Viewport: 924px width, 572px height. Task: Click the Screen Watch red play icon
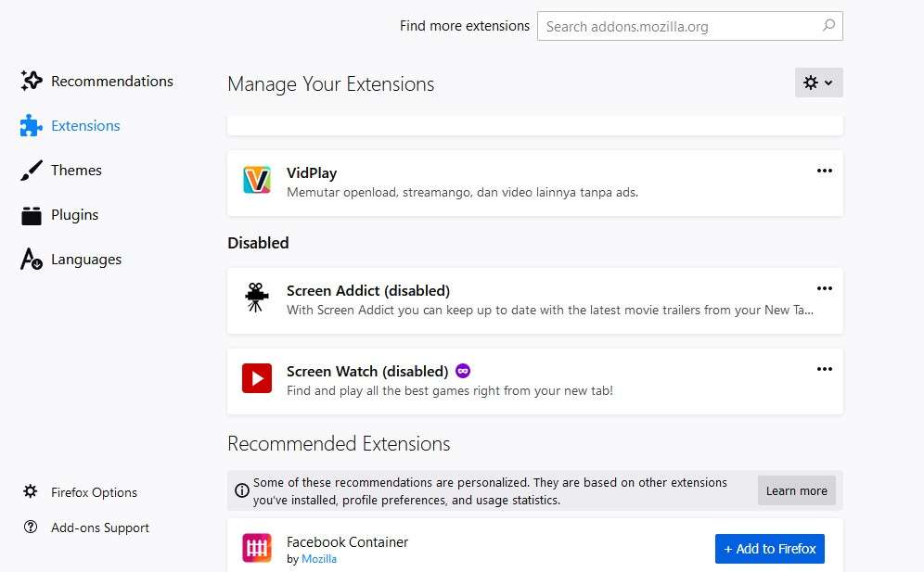coord(257,378)
